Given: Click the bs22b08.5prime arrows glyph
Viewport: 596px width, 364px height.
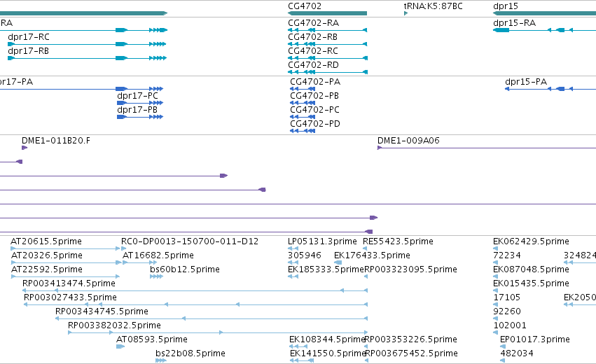Looking at the screenshot, I should 161,360.
